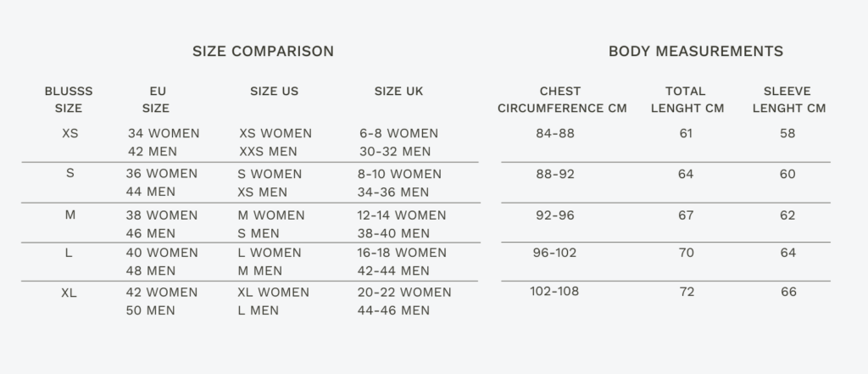Select the 12-14 WOMEN UK size cell
Viewport: 868px width, 374px height.
(401, 215)
